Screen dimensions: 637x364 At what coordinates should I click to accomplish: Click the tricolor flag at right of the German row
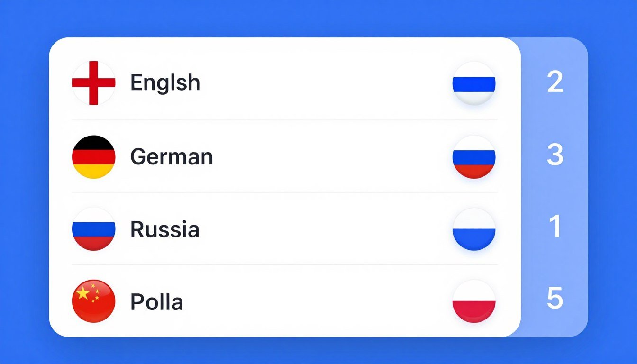[x=474, y=157]
